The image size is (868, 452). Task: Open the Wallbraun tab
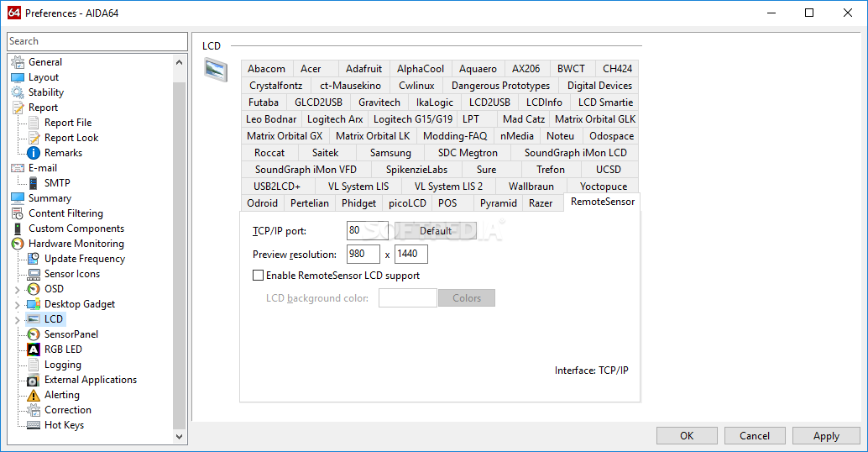pyautogui.click(x=531, y=187)
